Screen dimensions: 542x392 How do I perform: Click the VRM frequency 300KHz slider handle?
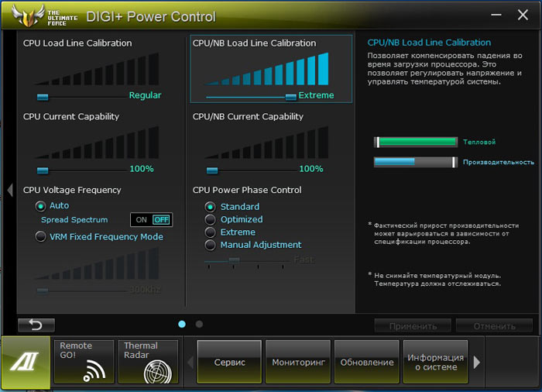pyautogui.click(x=43, y=291)
